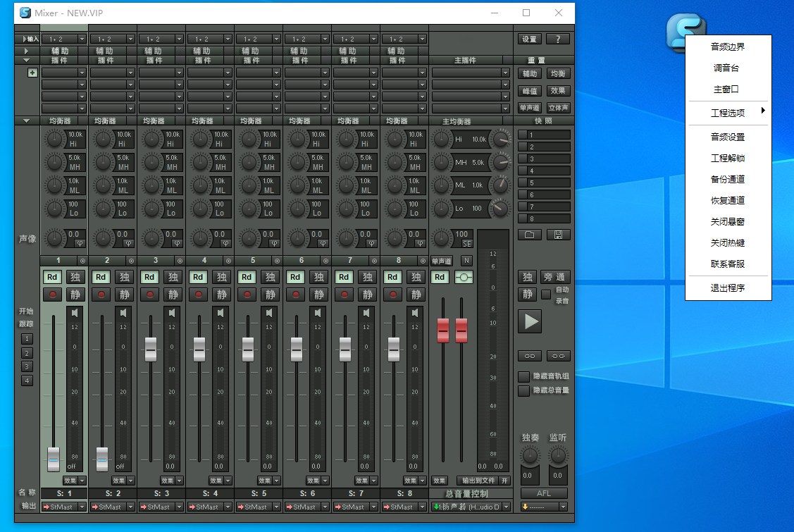Click the 独奏 solo level knob
Viewport: 794px width, 532px height.
530,456
